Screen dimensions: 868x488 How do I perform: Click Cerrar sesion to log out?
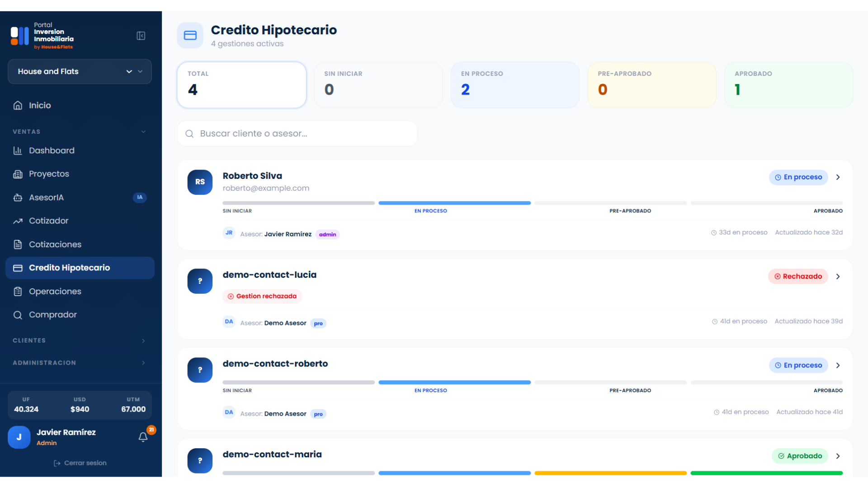click(x=80, y=463)
